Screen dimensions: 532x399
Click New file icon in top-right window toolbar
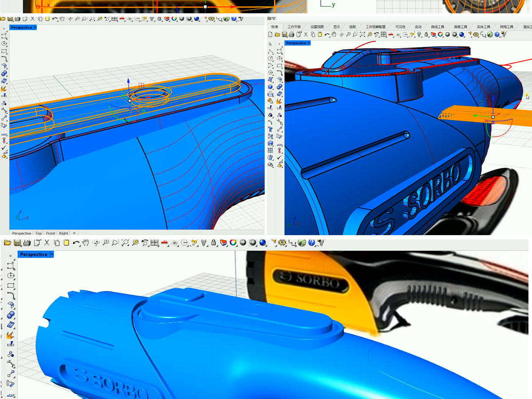(x=270, y=34)
